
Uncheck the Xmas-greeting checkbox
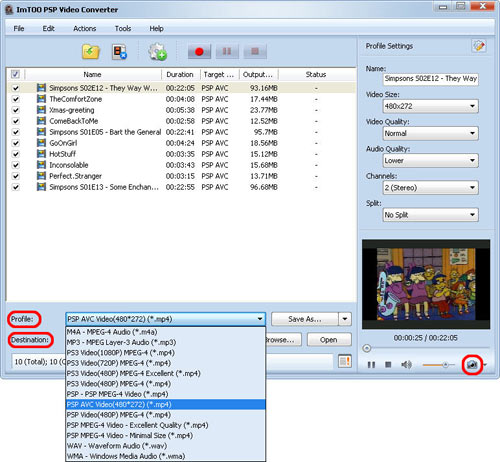pyautogui.click(x=15, y=110)
